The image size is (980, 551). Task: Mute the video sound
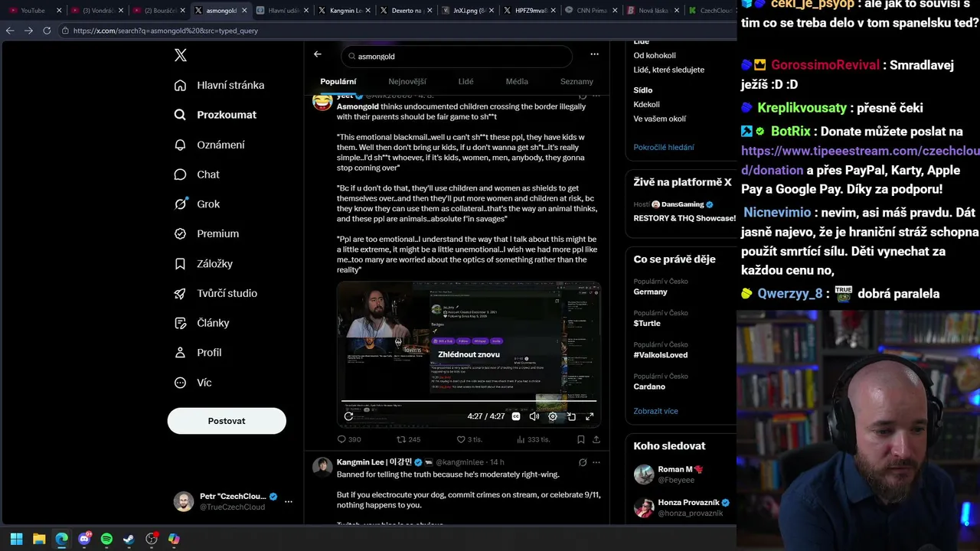point(534,416)
